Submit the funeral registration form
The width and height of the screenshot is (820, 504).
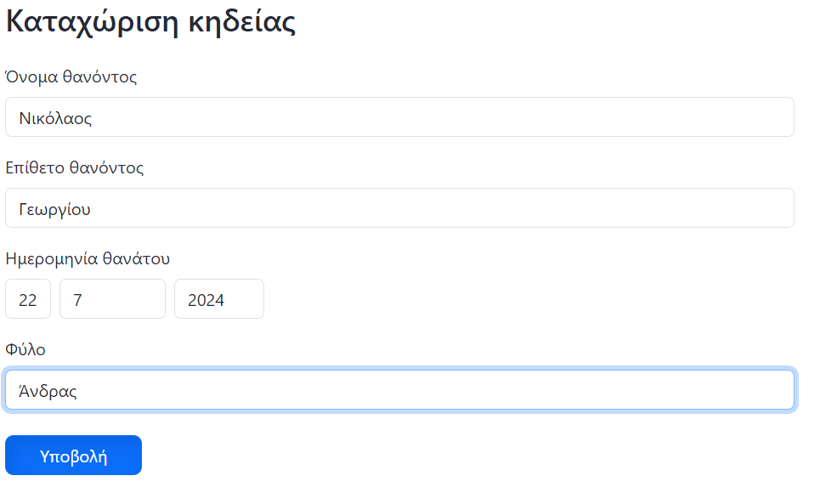coord(73,456)
